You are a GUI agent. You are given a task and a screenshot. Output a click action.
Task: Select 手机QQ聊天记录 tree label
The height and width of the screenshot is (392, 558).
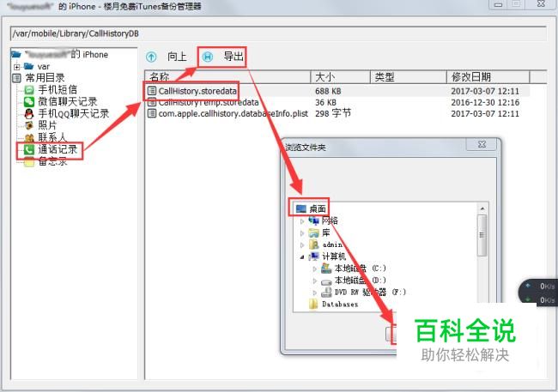tap(74, 113)
